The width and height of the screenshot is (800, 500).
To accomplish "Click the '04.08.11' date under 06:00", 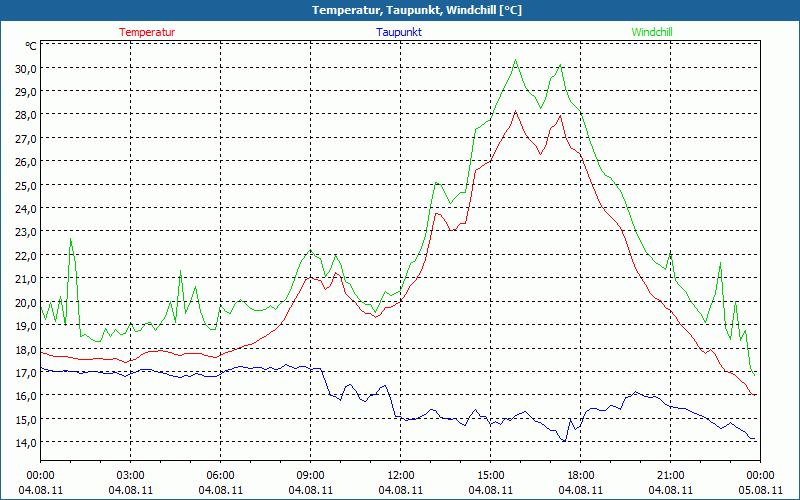I will pyautogui.click(x=220, y=490).
